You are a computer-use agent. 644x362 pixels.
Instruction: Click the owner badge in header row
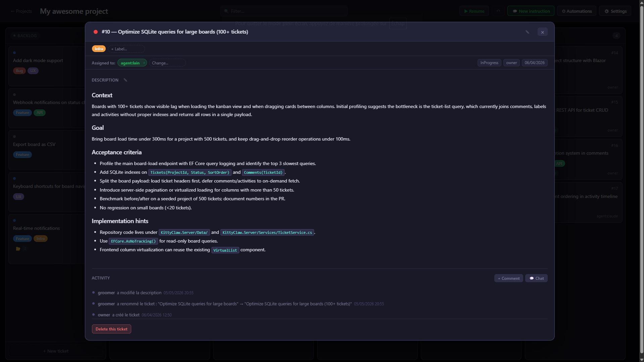click(x=511, y=63)
